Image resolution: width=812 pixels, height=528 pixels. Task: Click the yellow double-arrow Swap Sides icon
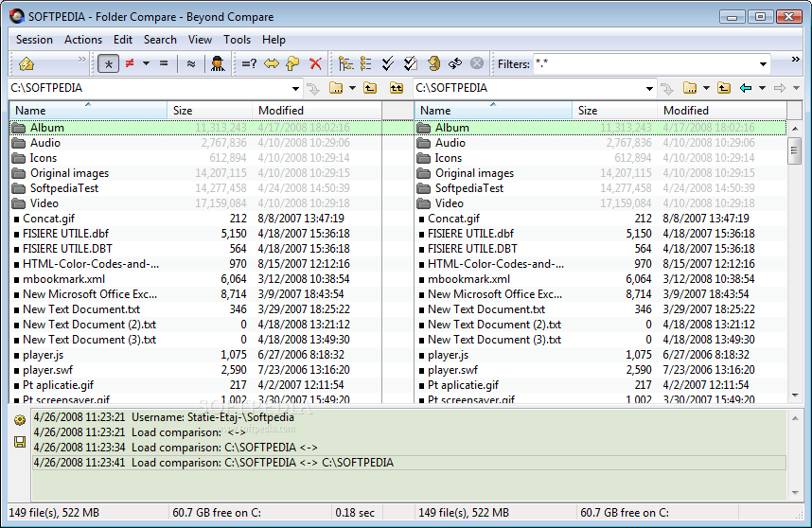pos(272,63)
